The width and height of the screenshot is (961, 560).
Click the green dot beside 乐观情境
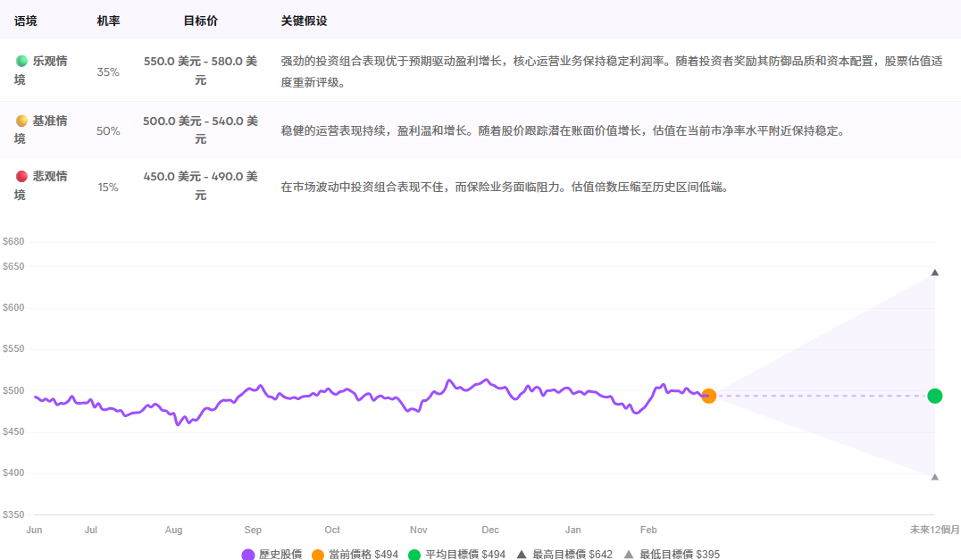[23, 61]
